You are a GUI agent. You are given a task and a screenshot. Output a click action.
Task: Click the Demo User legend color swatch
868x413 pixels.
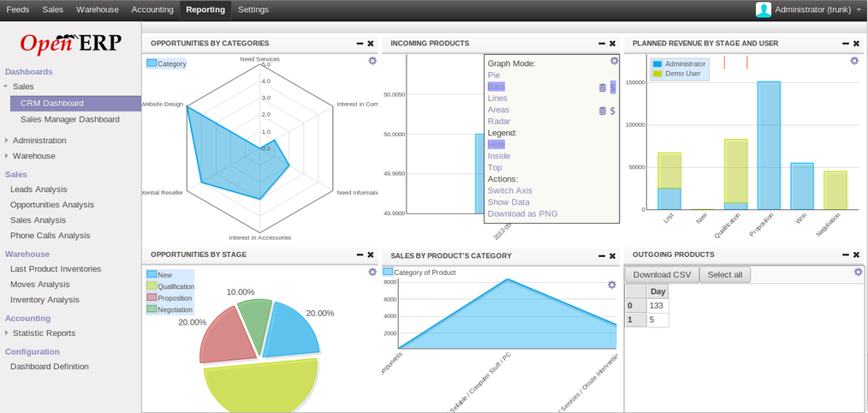tap(657, 74)
